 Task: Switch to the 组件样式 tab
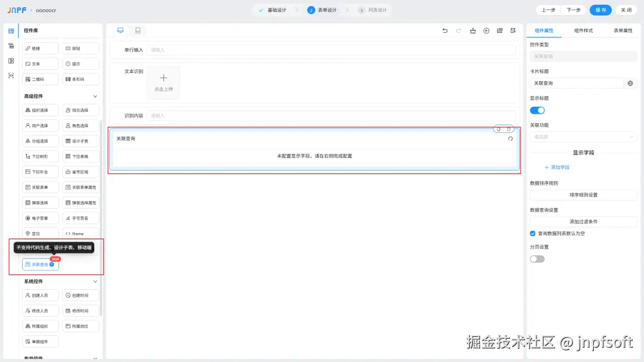[x=583, y=30]
